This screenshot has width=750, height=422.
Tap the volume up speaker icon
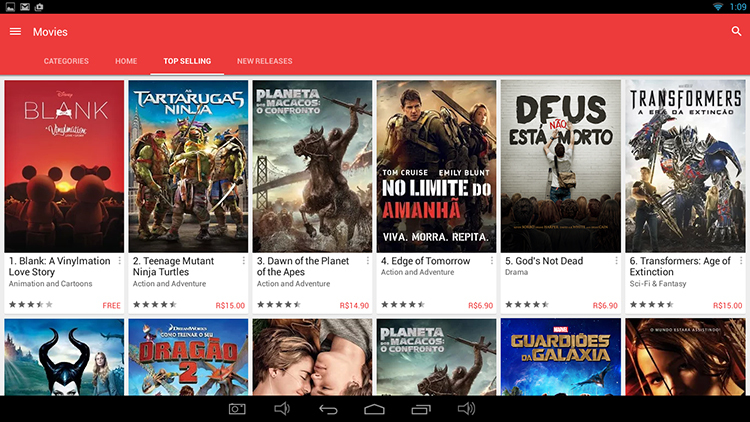pos(466,409)
